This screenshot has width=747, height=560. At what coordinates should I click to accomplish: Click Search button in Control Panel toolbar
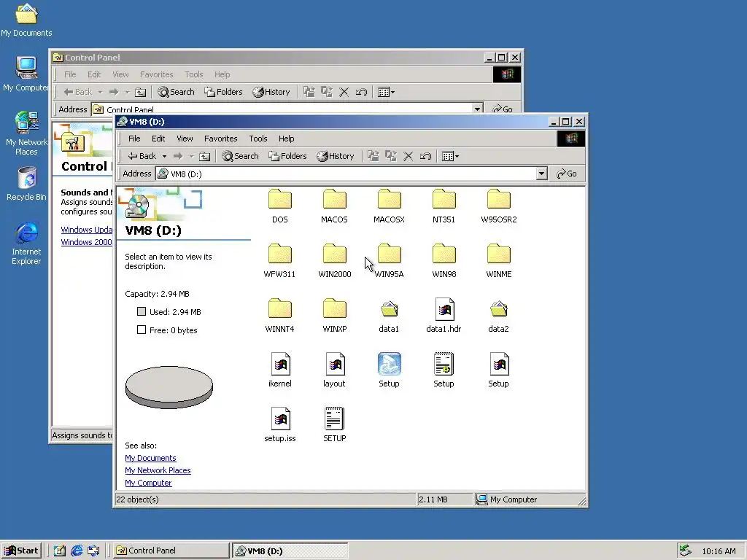click(176, 92)
